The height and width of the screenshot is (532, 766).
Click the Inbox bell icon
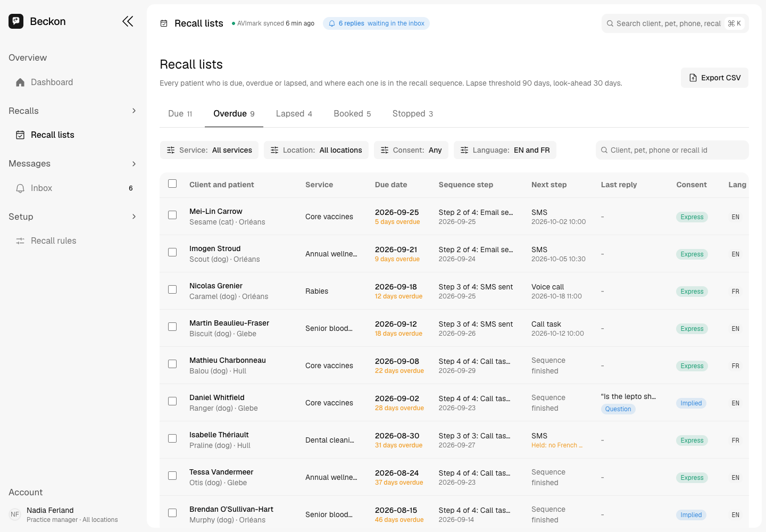pos(20,188)
